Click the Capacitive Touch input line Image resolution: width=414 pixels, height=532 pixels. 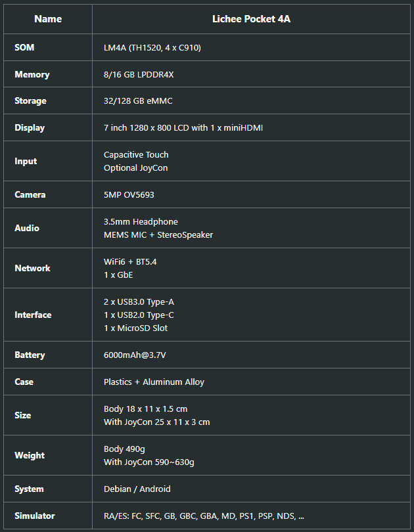136,154
